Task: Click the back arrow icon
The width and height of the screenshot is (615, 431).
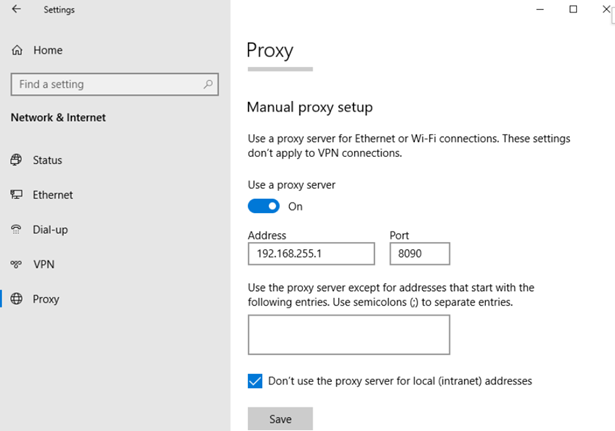Action: pyautogui.click(x=16, y=10)
